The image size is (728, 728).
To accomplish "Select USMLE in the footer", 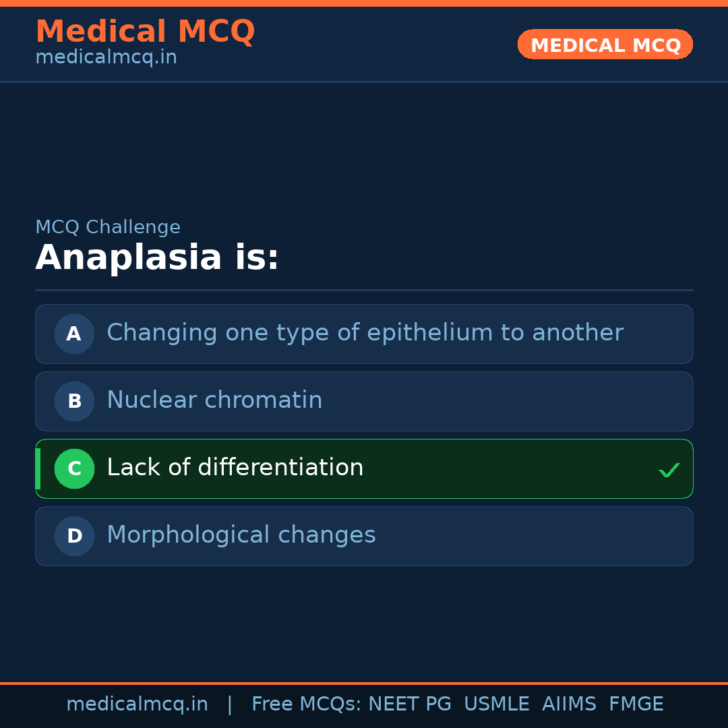I will click(496, 704).
